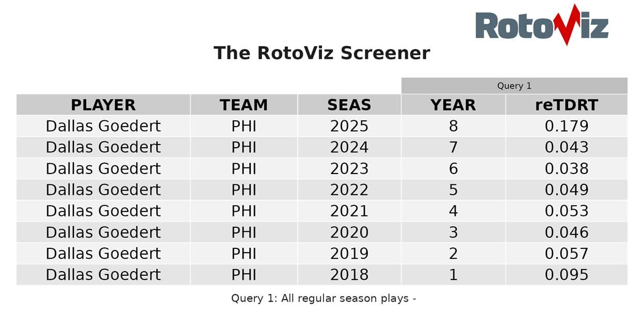The height and width of the screenshot is (313, 644).
Task: Sort by the SEAS column header
Action: [349, 105]
